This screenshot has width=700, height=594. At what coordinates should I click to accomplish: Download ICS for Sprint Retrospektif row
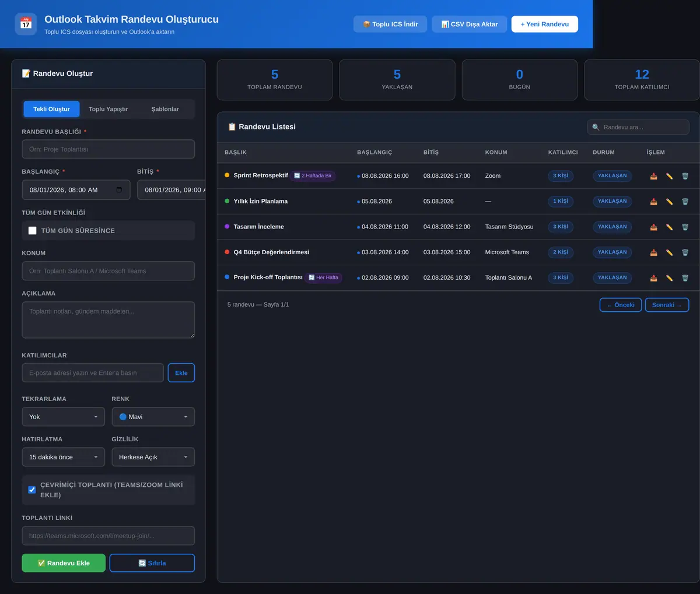tap(653, 176)
